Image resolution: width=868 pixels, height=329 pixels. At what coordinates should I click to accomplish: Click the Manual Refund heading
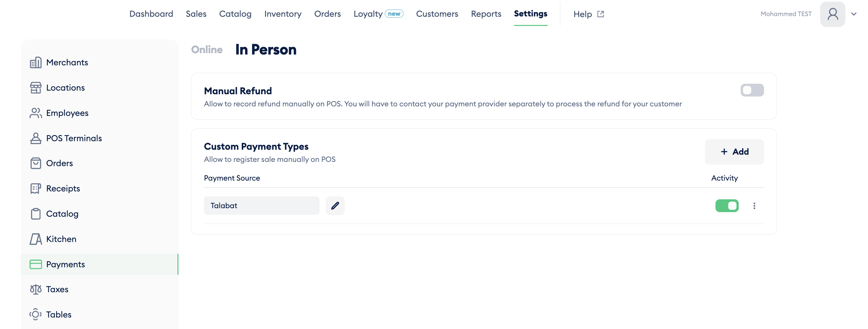click(x=238, y=91)
